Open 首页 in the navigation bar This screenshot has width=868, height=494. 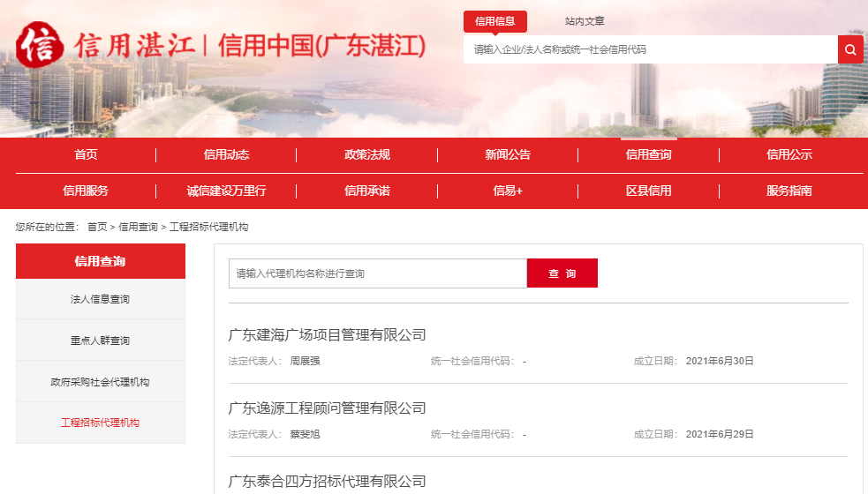(86, 155)
